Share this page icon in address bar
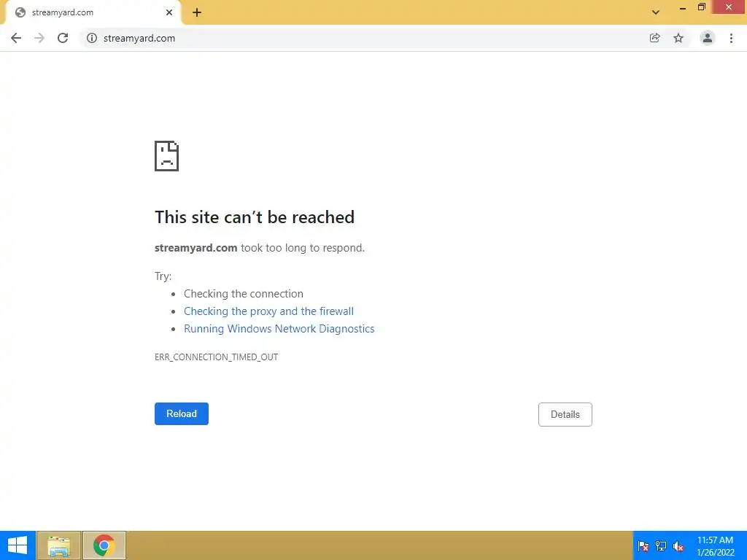This screenshot has height=560, width=747. 655,38
